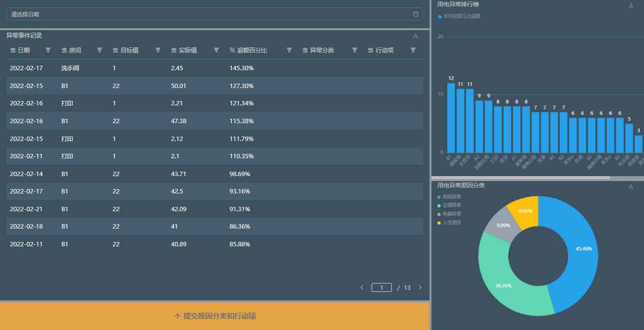This screenshot has height=330, width=644.
Task: Click the 房间 column header
Action: click(x=74, y=50)
